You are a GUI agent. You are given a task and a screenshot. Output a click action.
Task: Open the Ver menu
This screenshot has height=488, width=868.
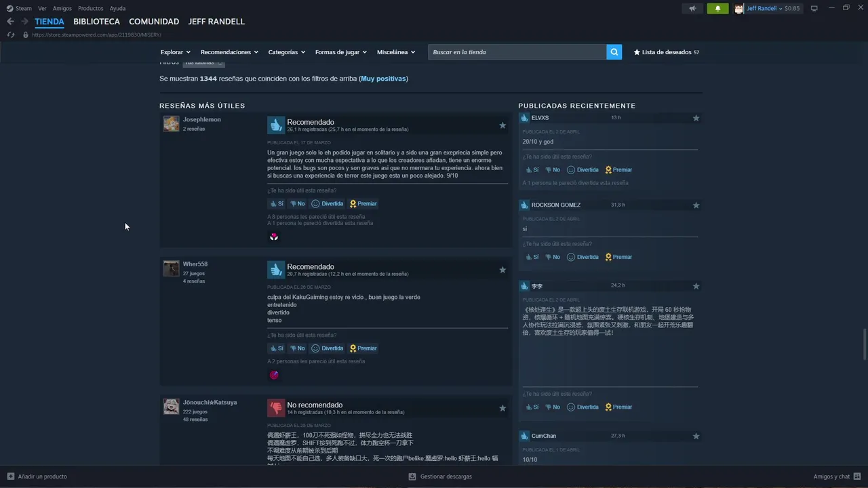42,9
